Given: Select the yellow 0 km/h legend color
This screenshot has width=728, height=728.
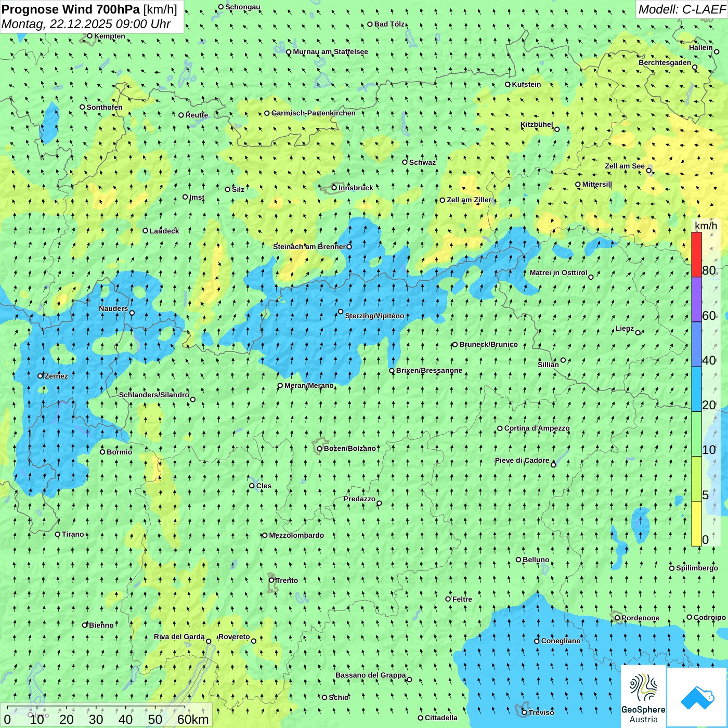Looking at the screenshot, I should (x=696, y=524).
